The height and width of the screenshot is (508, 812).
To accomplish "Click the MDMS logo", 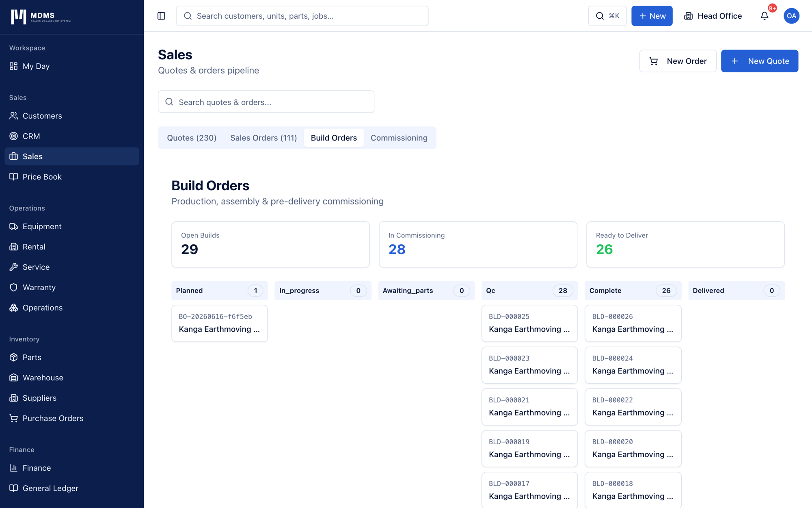I will tap(41, 17).
